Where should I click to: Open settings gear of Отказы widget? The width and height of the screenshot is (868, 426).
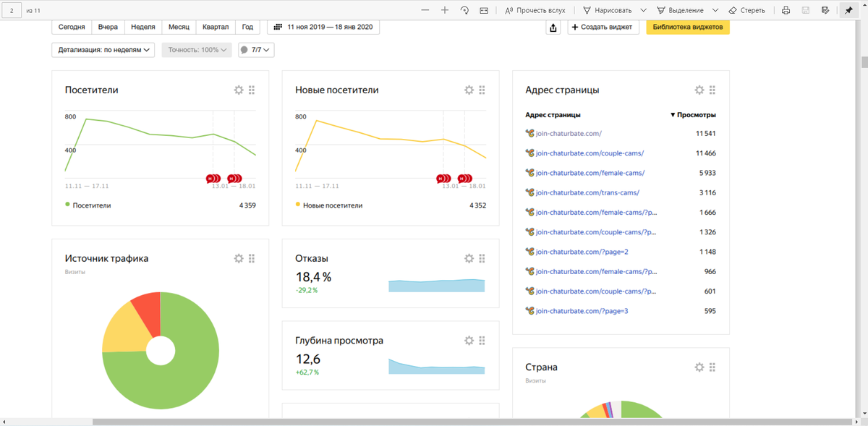coord(469,258)
